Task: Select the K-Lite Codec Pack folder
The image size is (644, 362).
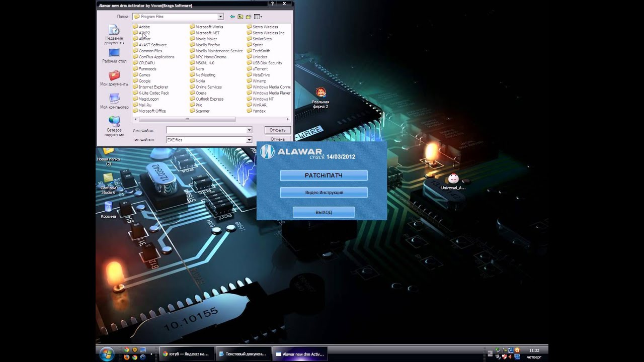Action: pos(151,93)
